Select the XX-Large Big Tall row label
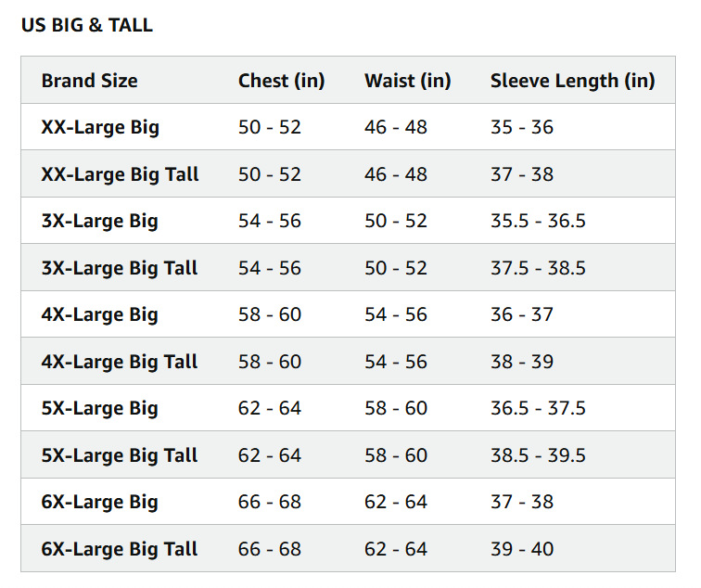 point(120,174)
